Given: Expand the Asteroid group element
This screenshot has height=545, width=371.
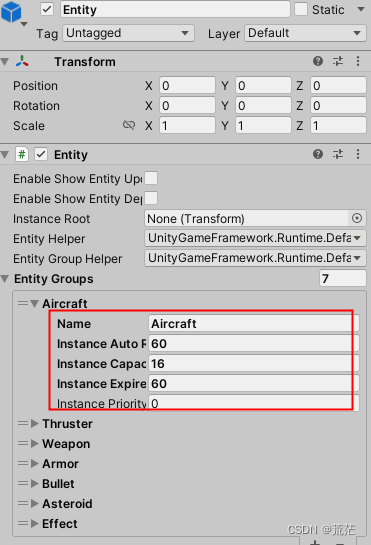Looking at the screenshot, I should tap(34, 504).
